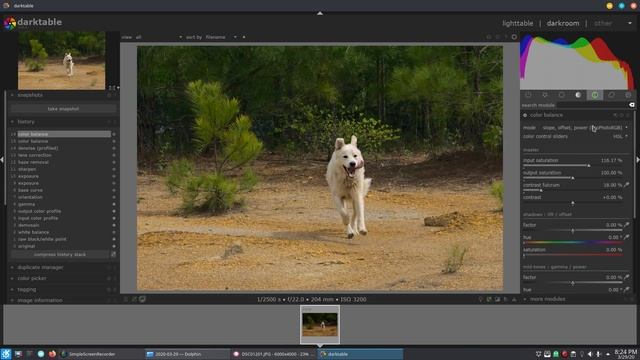Launch Firefox from the taskbar

52,354
